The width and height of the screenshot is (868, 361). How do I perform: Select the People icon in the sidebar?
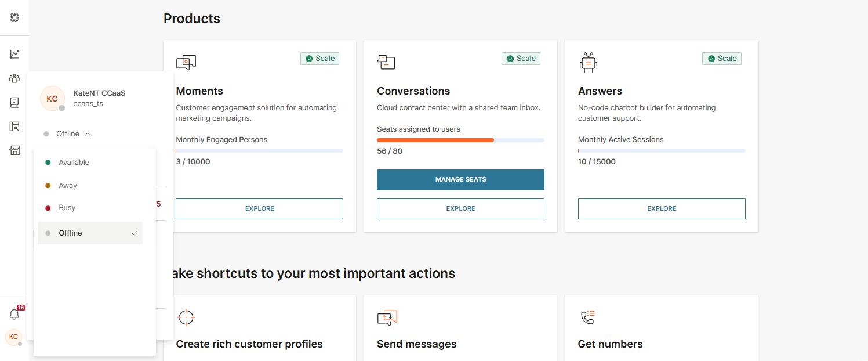(14, 78)
